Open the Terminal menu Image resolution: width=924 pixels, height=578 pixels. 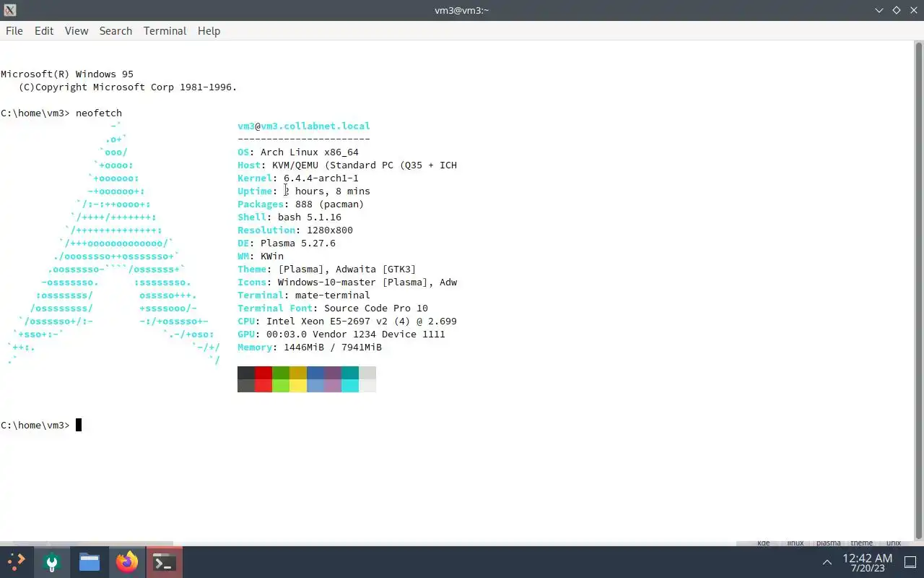(165, 31)
